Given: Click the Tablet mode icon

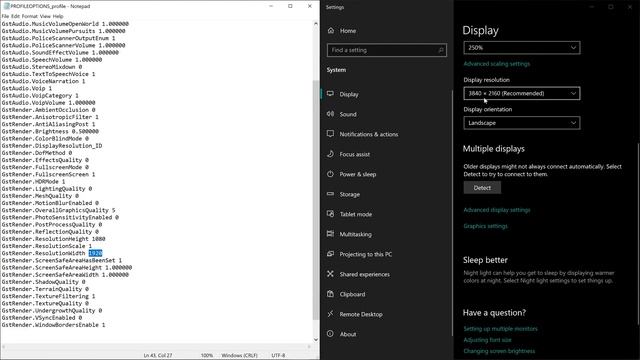Looking at the screenshot, I should (330, 214).
